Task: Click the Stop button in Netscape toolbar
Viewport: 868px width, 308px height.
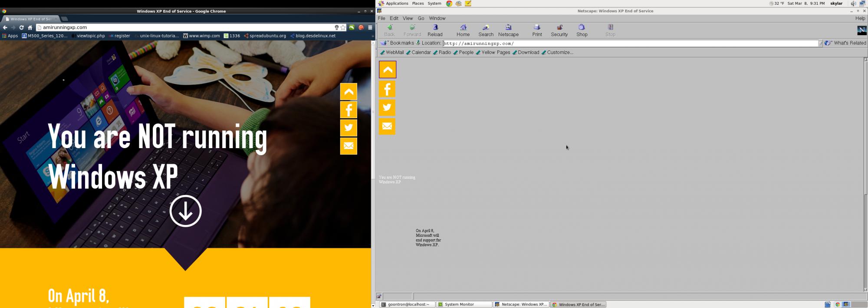Action: (610, 30)
